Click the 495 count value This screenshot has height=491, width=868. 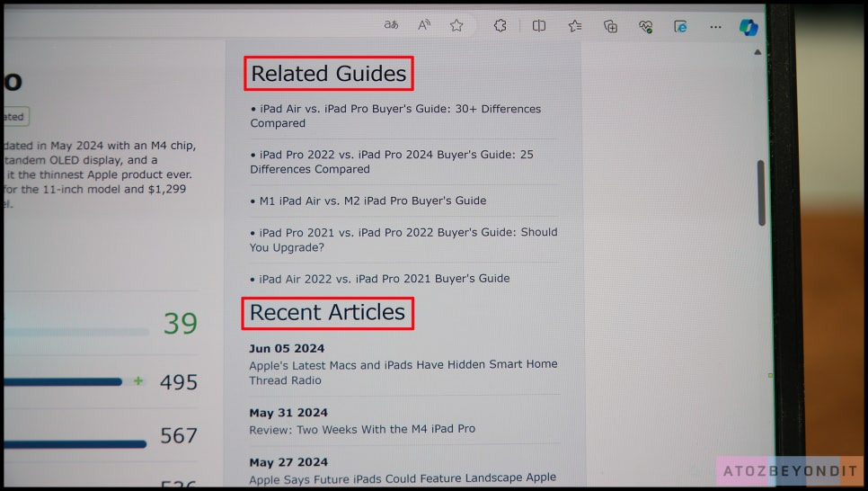179,382
